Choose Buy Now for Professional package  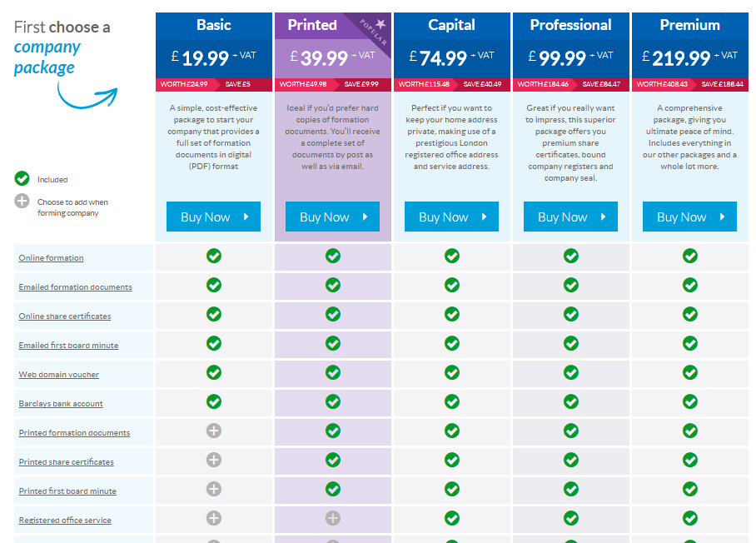click(570, 217)
